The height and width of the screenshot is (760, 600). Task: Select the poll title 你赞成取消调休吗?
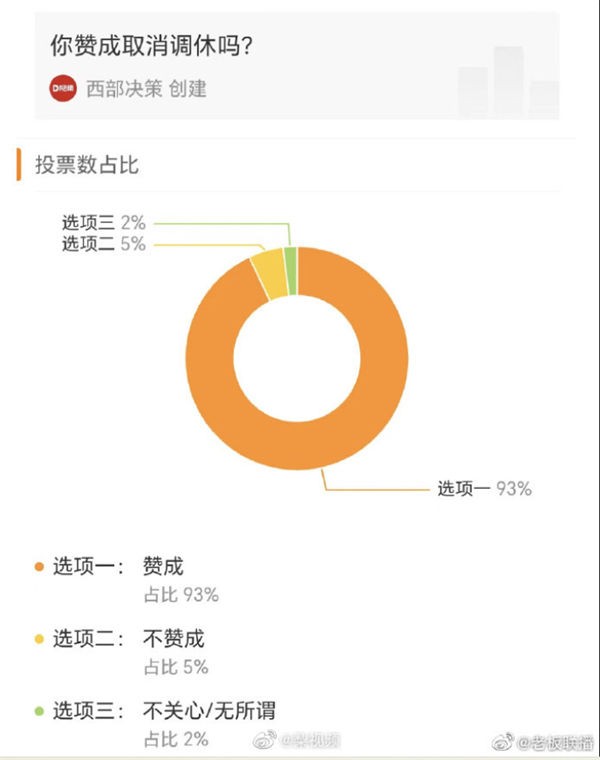click(x=152, y=46)
